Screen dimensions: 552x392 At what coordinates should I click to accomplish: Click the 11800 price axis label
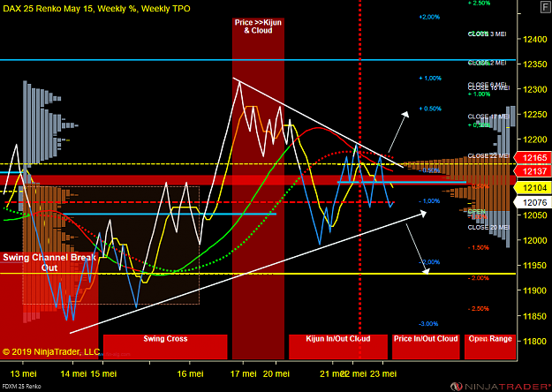(534, 341)
